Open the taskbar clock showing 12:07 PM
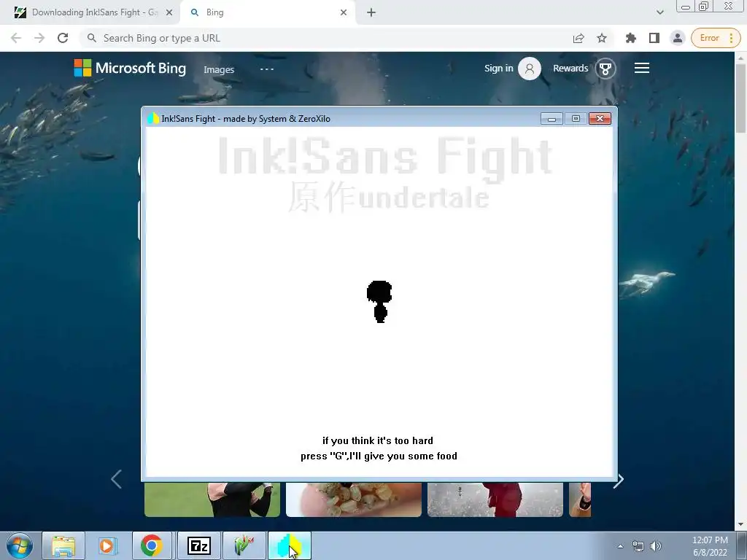747x560 pixels. coord(710,546)
